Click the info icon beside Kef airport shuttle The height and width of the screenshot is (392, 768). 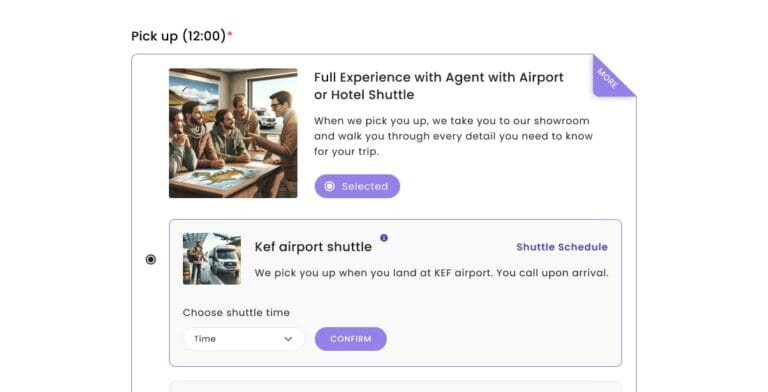(384, 238)
